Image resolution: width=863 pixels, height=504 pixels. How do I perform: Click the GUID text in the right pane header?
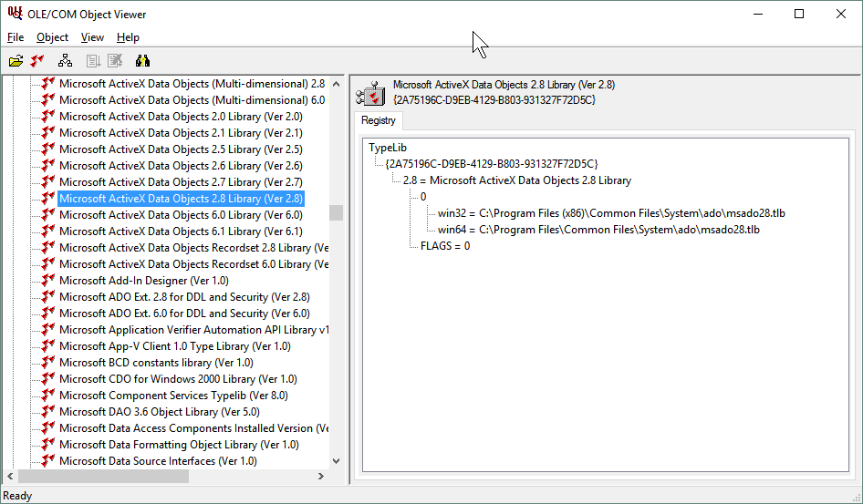[494, 100]
